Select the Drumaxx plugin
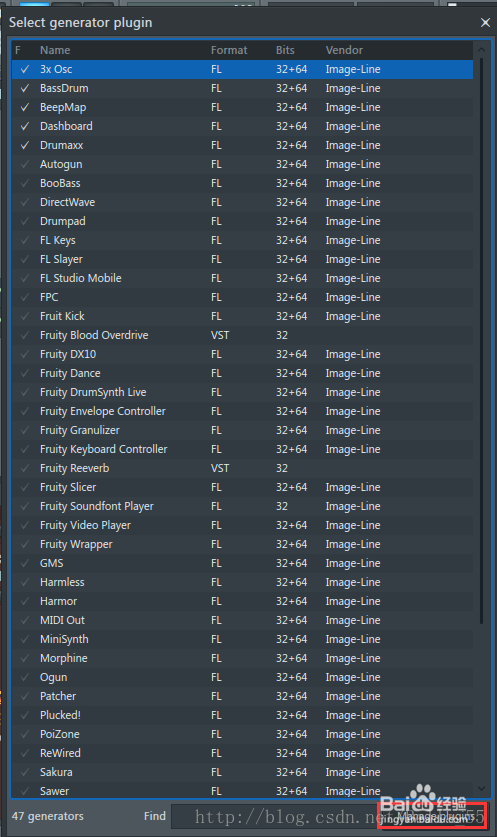The width and height of the screenshot is (497, 837). pos(242,145)
